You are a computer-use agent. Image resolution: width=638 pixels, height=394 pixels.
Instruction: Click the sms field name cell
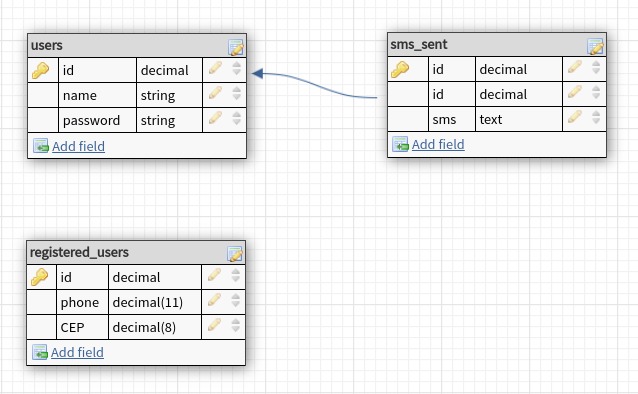(x=452, y=119)
